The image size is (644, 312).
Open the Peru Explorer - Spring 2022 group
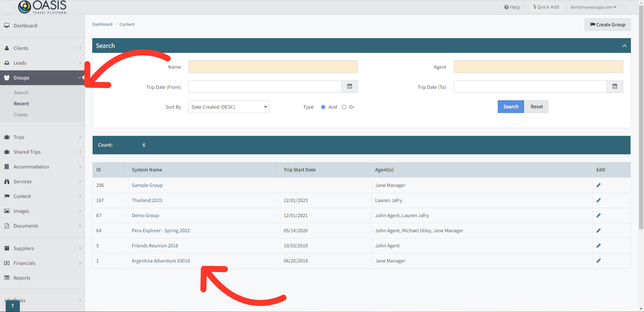tap(161, 230)
